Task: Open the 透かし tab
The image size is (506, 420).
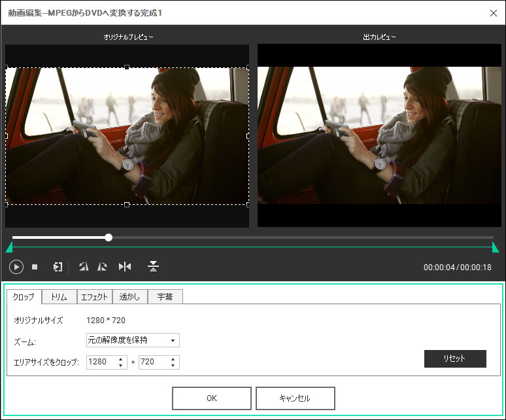Action: click(129, 297)
